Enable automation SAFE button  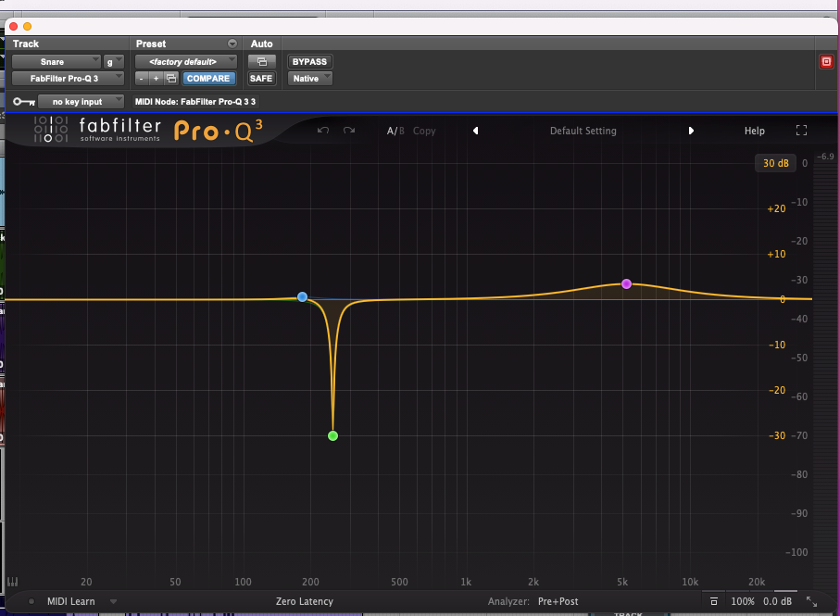[261, 78]
